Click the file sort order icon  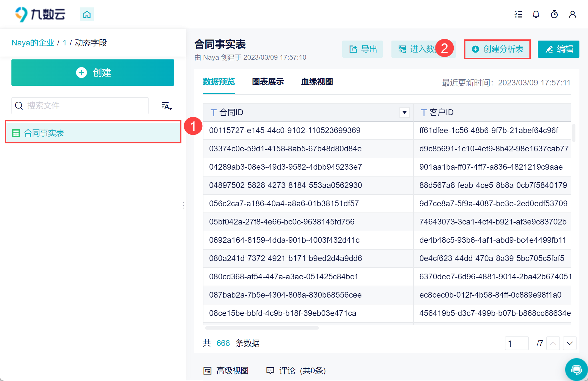tap(167, 106)
